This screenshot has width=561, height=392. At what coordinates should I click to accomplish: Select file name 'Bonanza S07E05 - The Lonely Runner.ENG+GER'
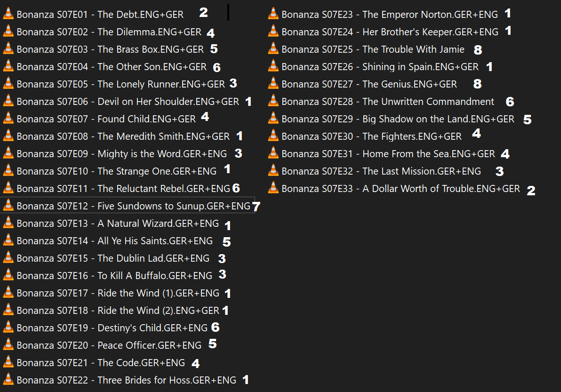pos(121,84)
